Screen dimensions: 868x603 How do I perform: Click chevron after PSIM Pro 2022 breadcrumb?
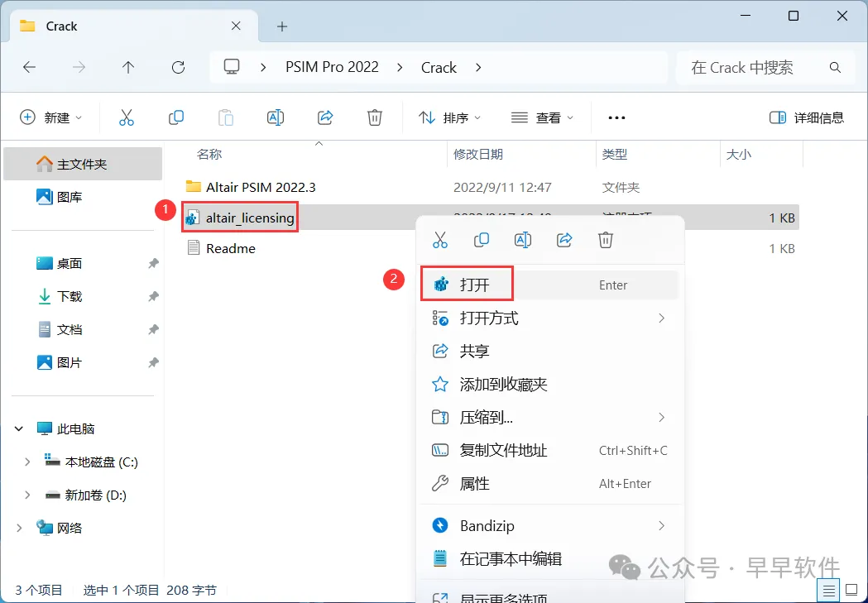pyautogui.click(x=400, y=68)
